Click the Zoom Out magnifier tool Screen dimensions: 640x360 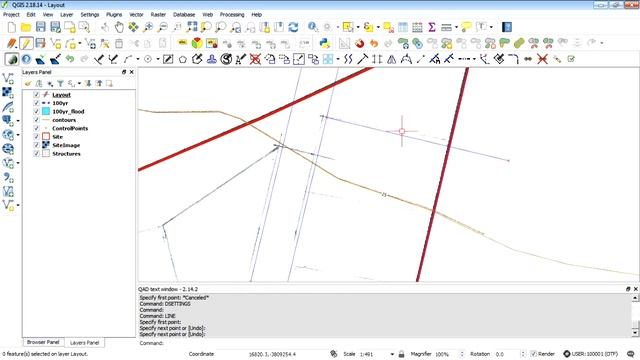pyautogui.click(x=162, y=27)
